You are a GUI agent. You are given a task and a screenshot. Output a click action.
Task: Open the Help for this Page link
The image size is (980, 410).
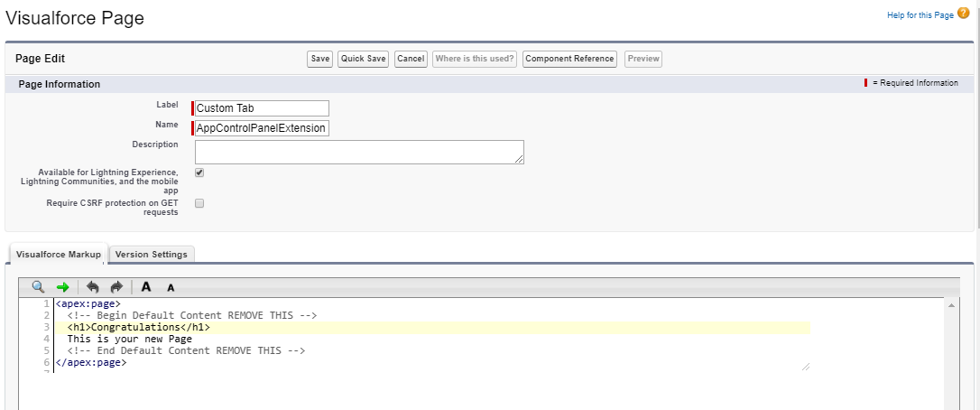[920, 14]
